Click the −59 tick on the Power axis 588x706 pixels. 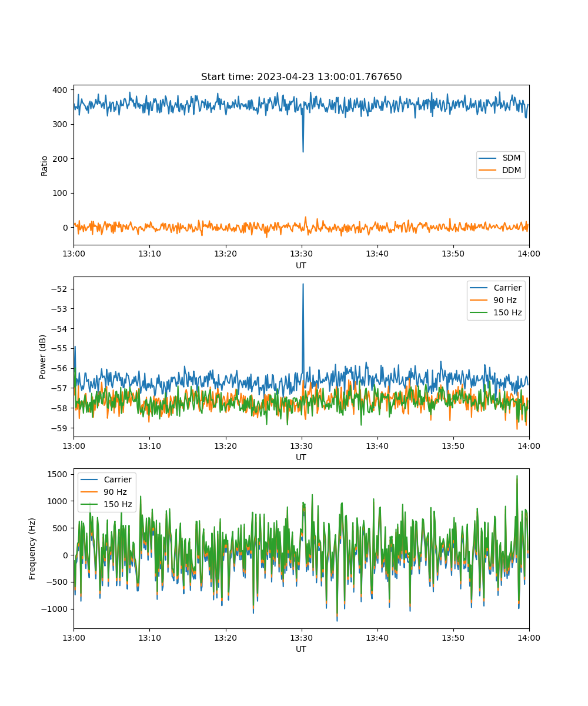pyautogui.click(x=61, y=428)
